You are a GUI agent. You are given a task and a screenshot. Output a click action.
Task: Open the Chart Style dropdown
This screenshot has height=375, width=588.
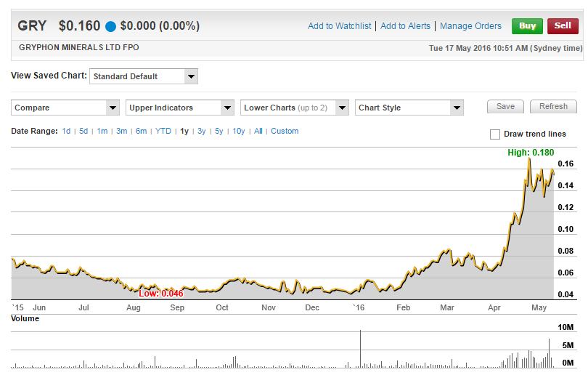click(x=409, y=108)
